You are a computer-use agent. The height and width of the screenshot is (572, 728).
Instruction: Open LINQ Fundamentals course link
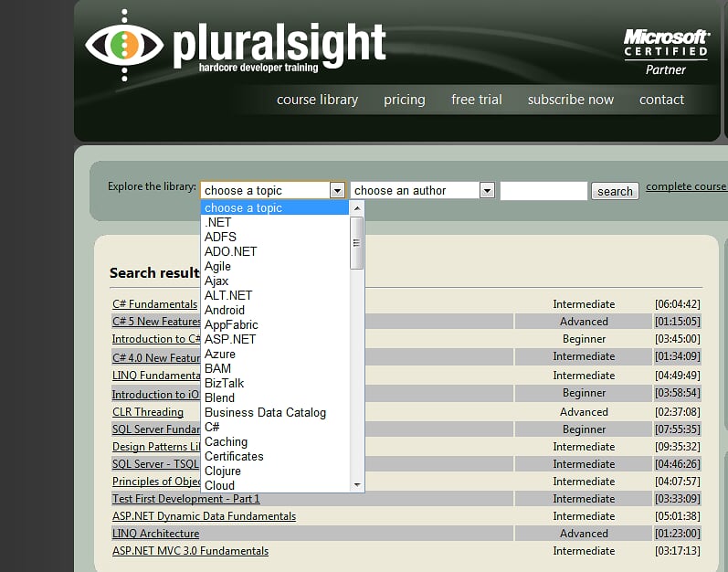click(x=156, y=376)
